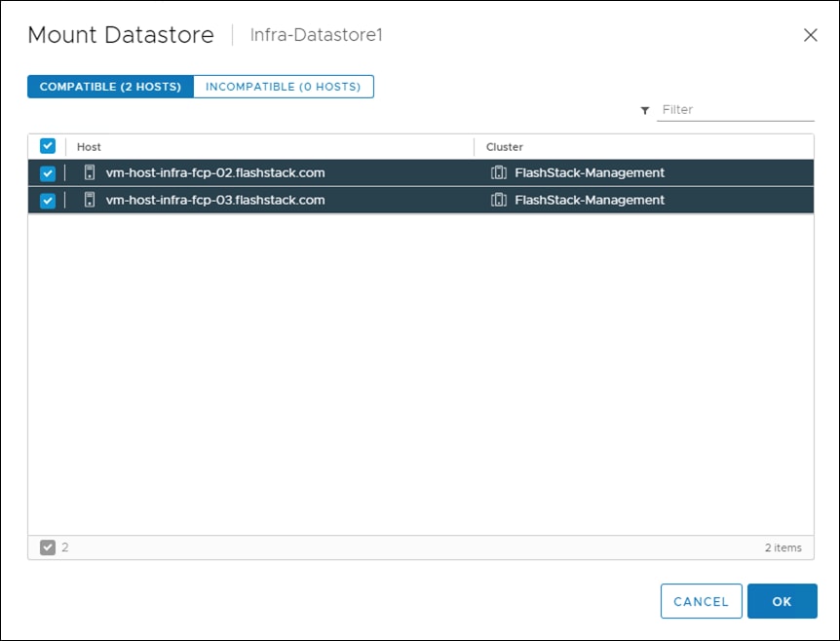Open the COMPATIBLE (2 HOSTS) tab
Viewport: 840px width, 641px height.
[109, 86]
